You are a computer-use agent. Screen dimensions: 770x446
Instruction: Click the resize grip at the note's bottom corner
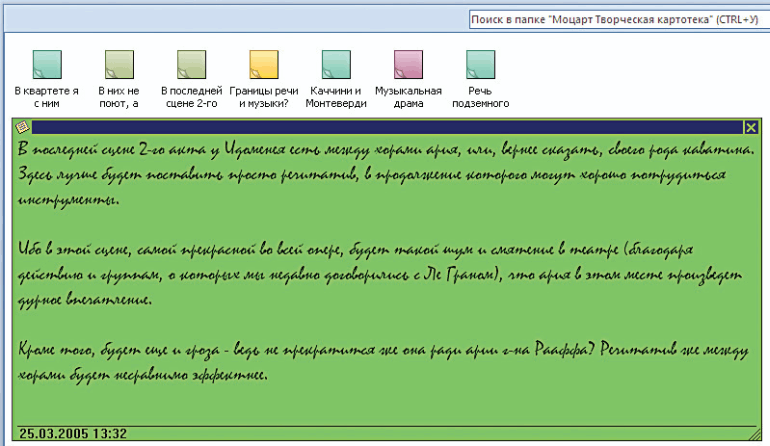click(x=755, y=434)
